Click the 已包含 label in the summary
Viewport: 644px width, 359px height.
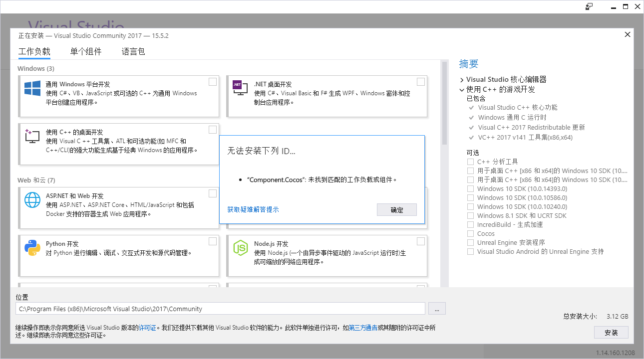click(476, 98)
